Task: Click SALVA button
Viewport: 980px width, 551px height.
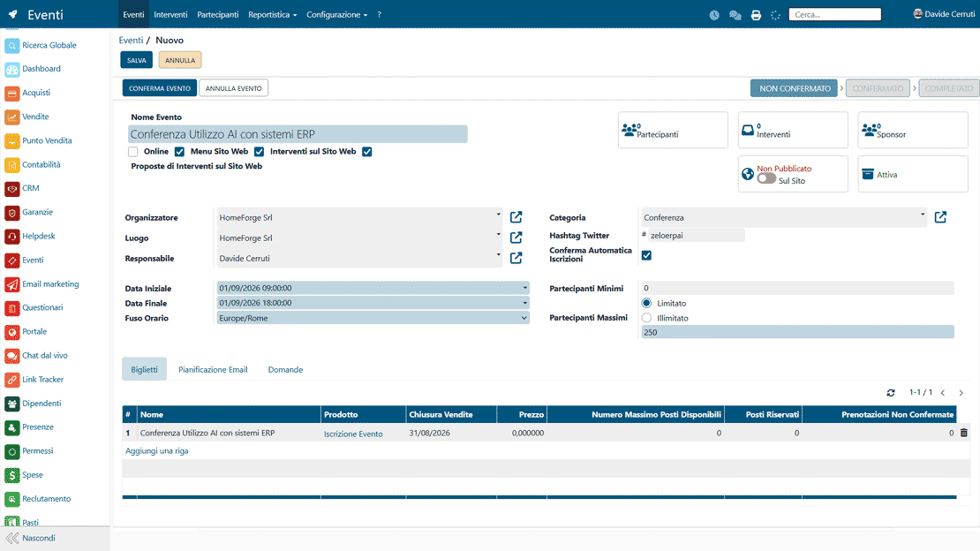Action: [x=136, y=60]
